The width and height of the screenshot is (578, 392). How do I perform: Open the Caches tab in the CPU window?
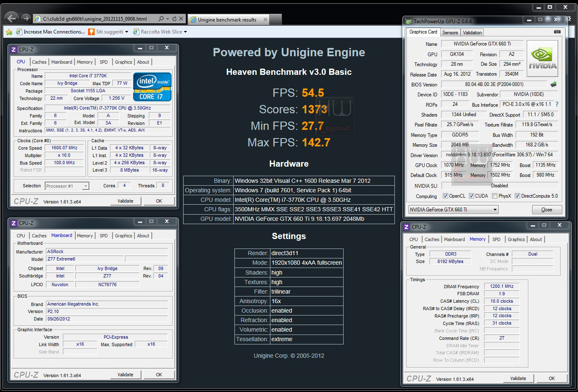pyautogui.click(x=39, y=62)
